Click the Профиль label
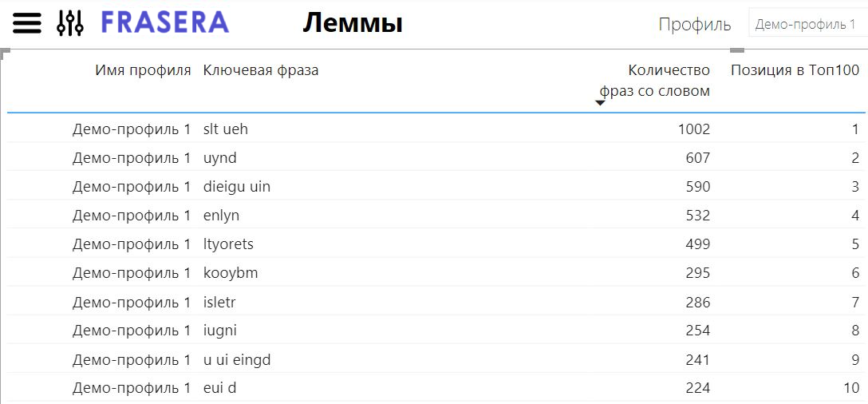868x404 pixels. 694,25
